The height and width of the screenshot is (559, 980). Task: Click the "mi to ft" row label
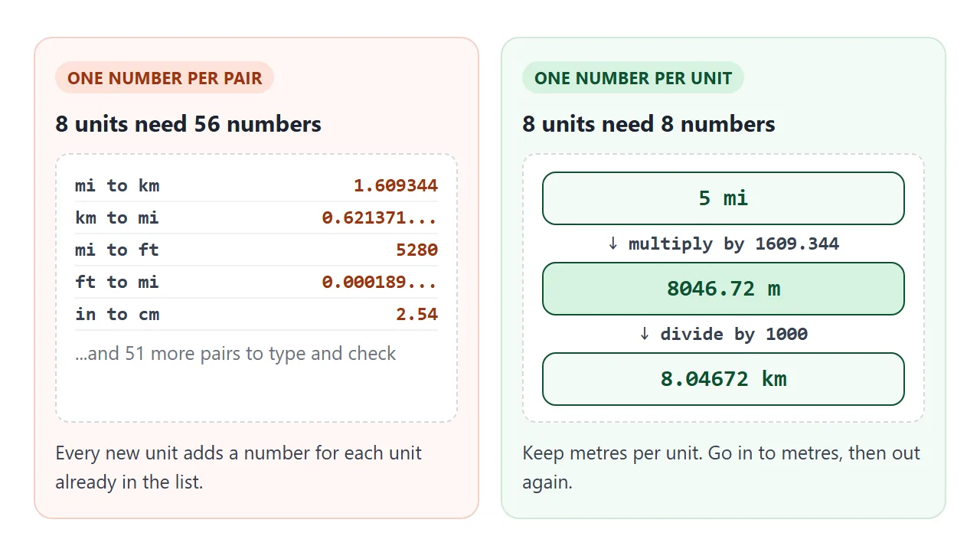117,250
